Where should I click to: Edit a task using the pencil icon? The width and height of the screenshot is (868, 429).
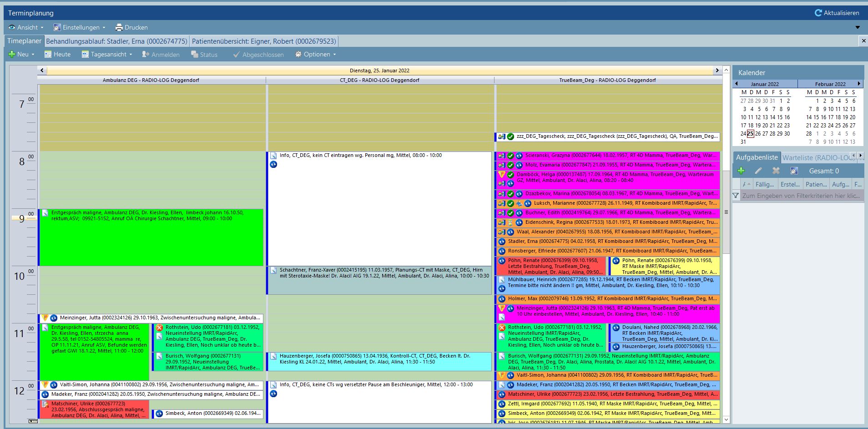(758, 171)
